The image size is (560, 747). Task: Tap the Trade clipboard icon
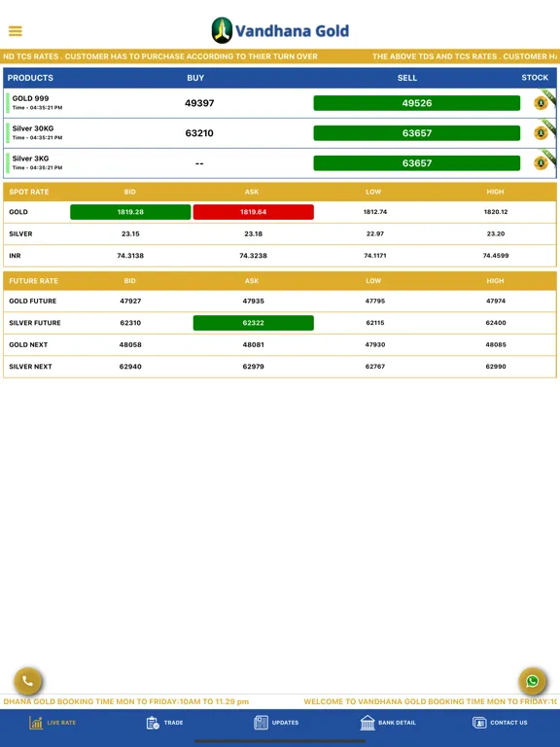tap(153, 723)
